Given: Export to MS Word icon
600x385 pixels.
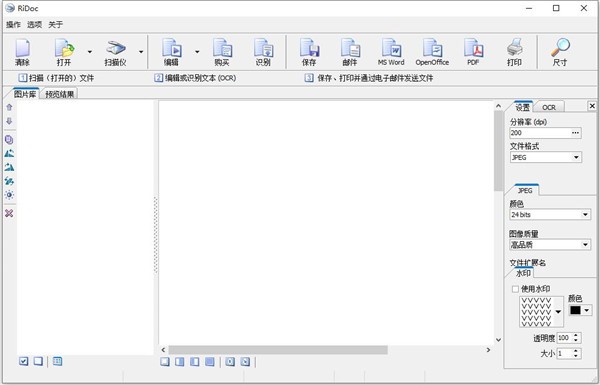Looking at the screenshot, I should coord(391,52).
